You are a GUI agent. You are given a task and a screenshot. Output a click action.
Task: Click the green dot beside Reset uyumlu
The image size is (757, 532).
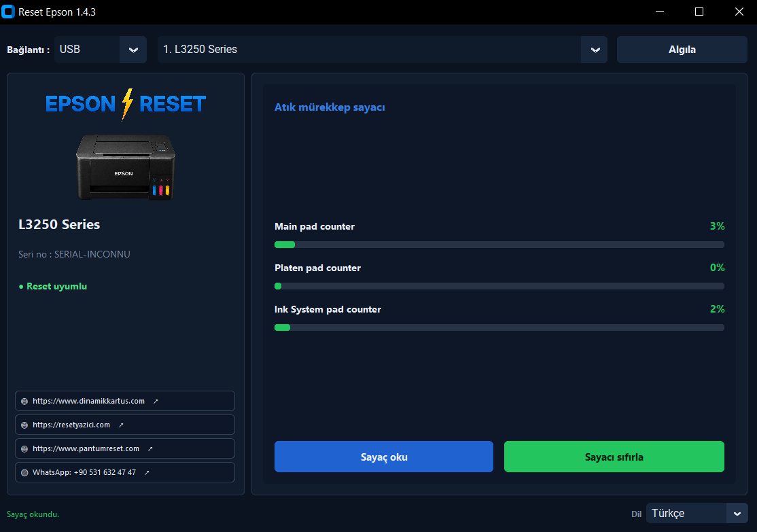(x=21, y=287)
